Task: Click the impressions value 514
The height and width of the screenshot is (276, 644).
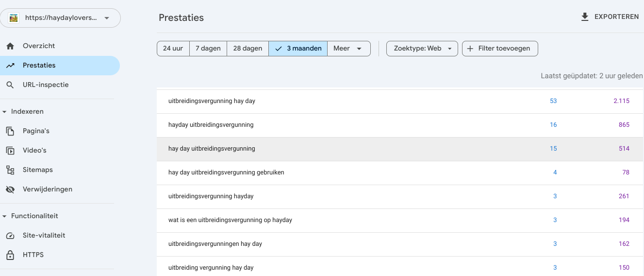Action: point(624,149)
